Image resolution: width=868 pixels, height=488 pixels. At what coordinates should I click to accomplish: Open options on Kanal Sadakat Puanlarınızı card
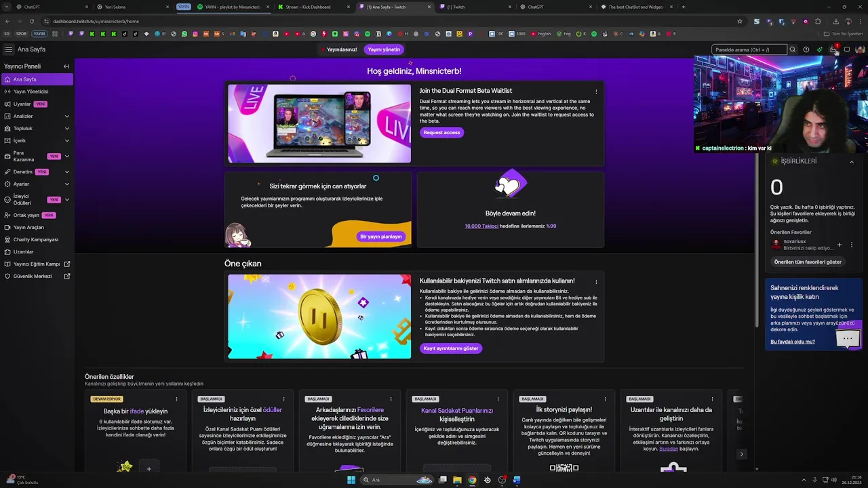tap(498, 399)
